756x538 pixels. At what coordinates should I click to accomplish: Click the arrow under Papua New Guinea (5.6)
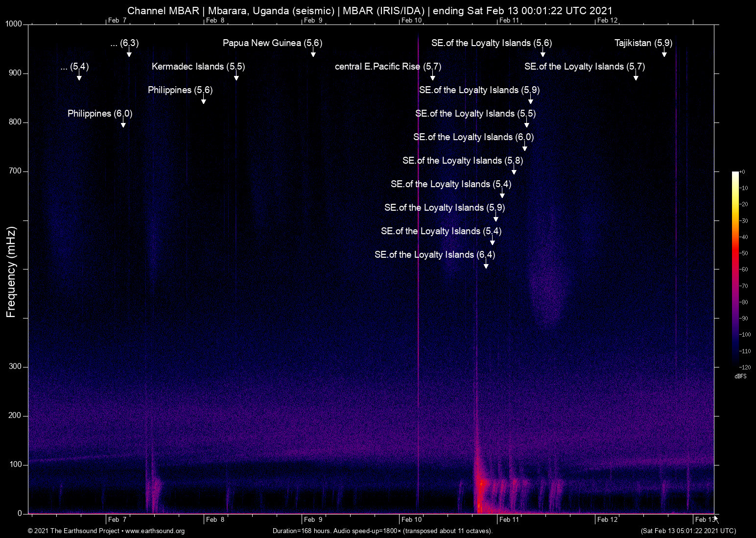(313, 53)
